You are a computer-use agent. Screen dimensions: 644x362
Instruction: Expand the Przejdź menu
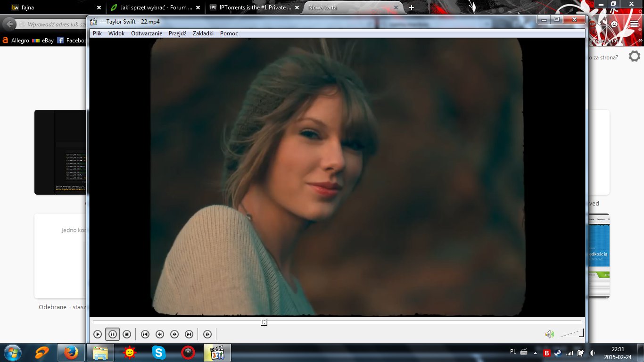(177, 33)
